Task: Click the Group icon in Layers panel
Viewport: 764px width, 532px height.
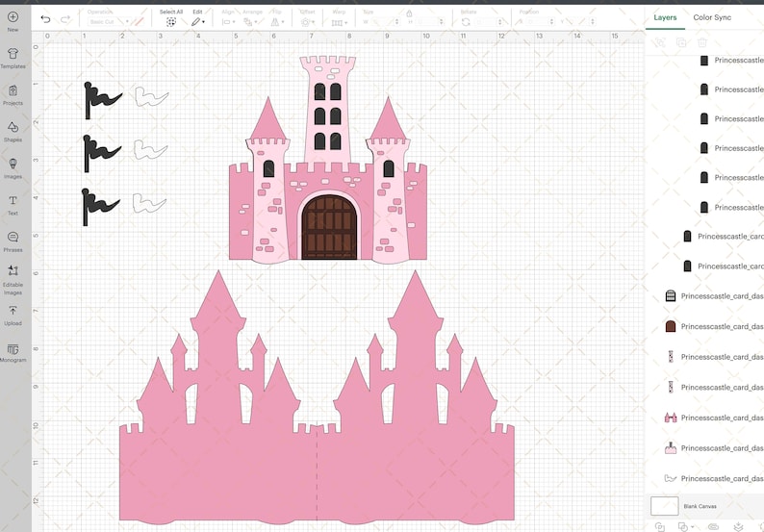Action: pyautogui.click(x=660, y=42)
